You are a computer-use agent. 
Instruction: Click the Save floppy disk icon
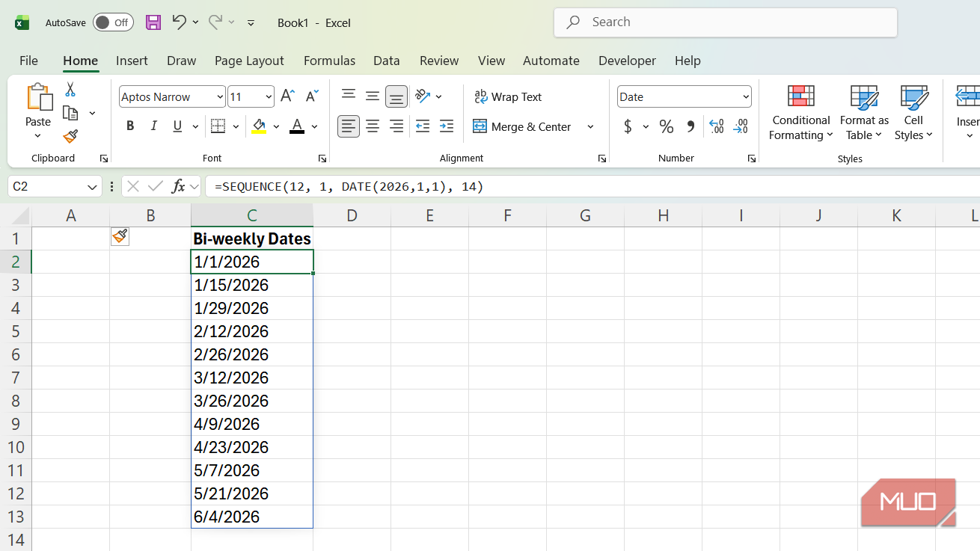pyautogui.click(x=153, y=22)
